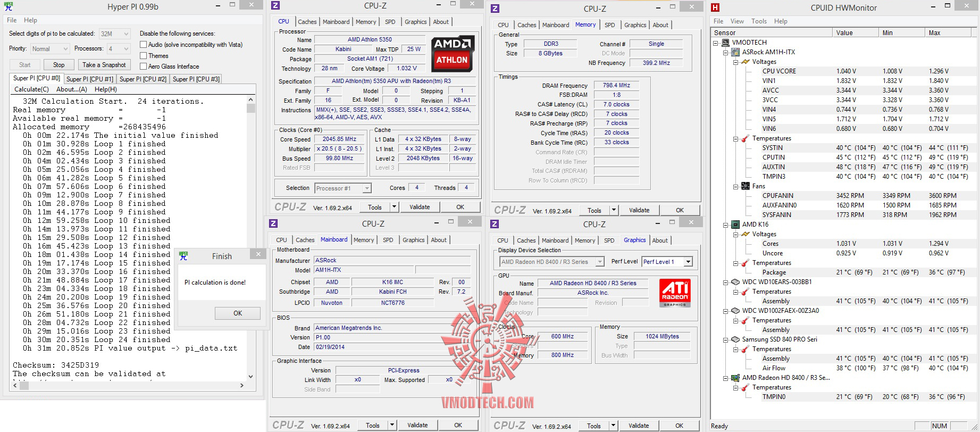Screen dimensions: 980x432
Task: Click the CPU-Z icon in Memory window
Action: pyautogui.click(x=495, y=9)
